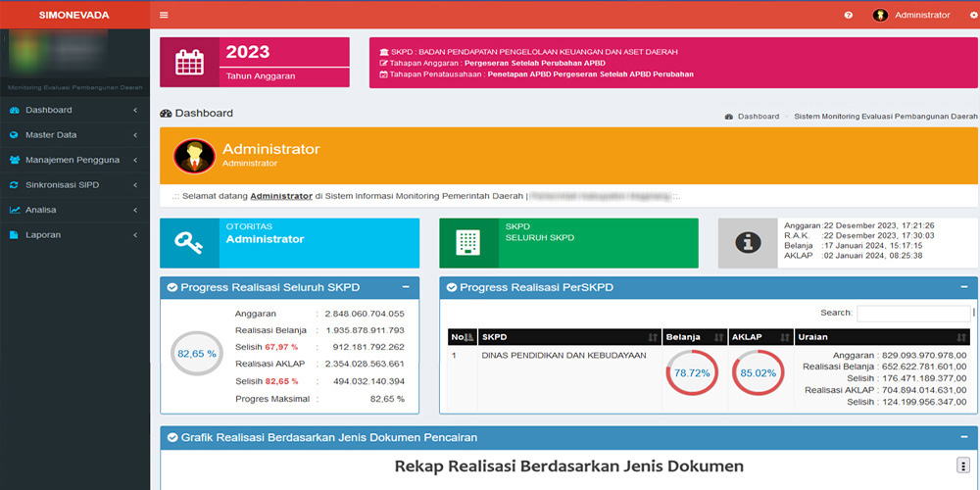Viewport: 980px width, 490px height.
Task: Expand the Analisa sidebar menu
Action: point(73,210)
